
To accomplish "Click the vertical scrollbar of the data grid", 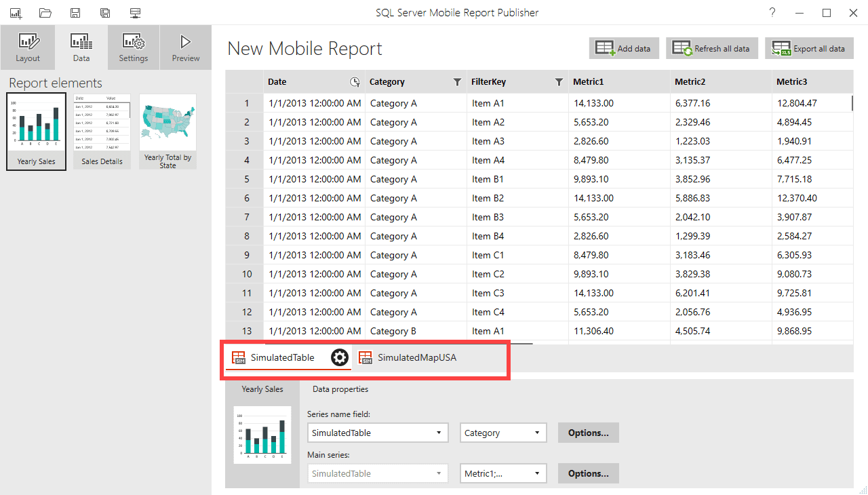I will click(852, 103).
